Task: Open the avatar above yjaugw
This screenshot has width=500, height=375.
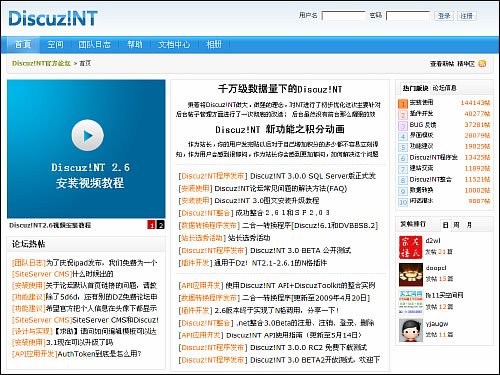Action: tap(410, 302)
